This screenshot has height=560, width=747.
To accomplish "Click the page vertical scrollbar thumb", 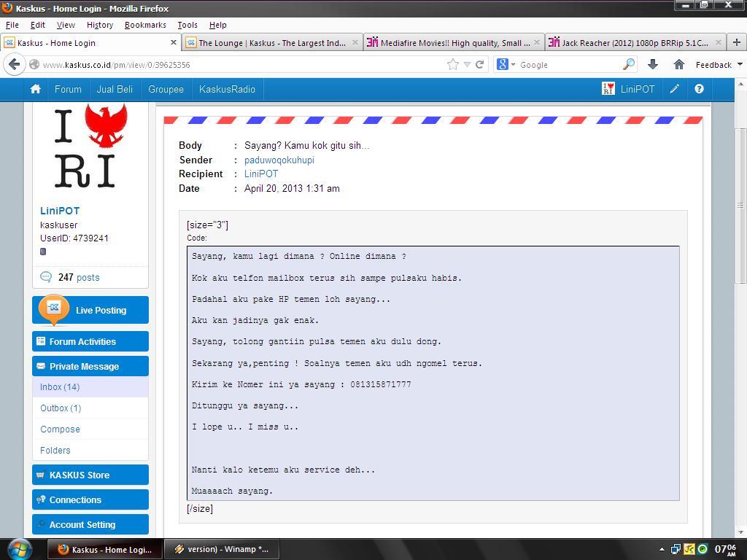I will tap(740, 206).
